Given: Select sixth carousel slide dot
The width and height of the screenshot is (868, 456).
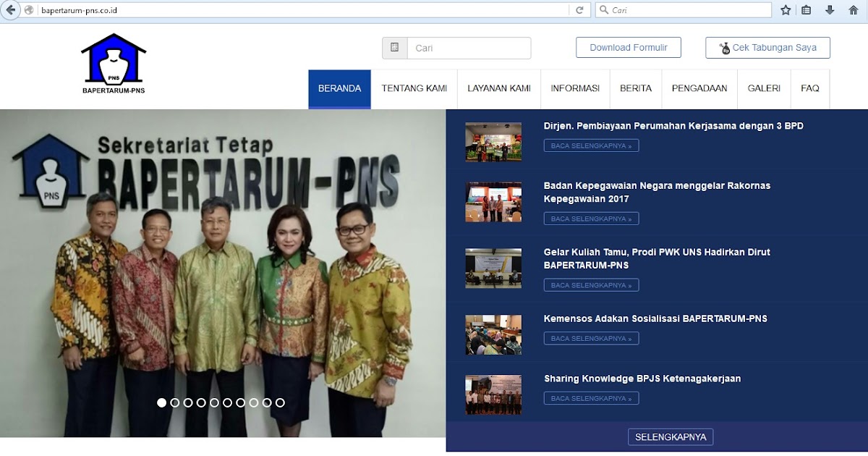Looking at the screenshot, I should [x=227, y=402].
